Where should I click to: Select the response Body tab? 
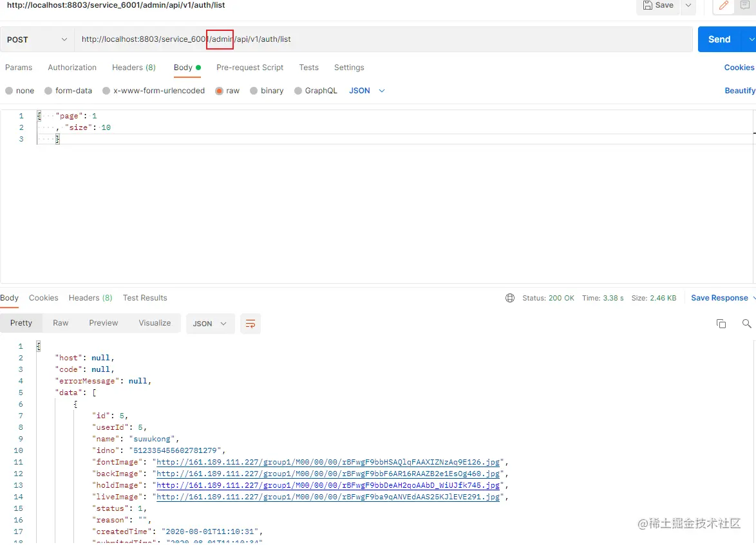(9, 298)
